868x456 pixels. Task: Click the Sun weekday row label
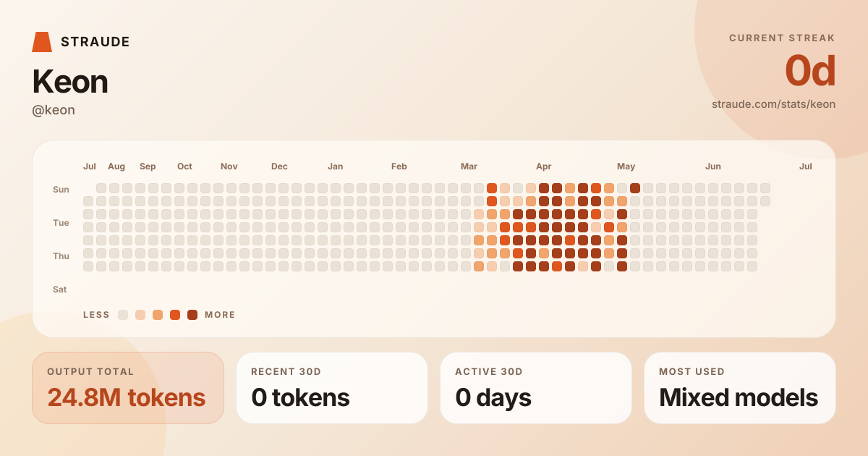point(61,190)
